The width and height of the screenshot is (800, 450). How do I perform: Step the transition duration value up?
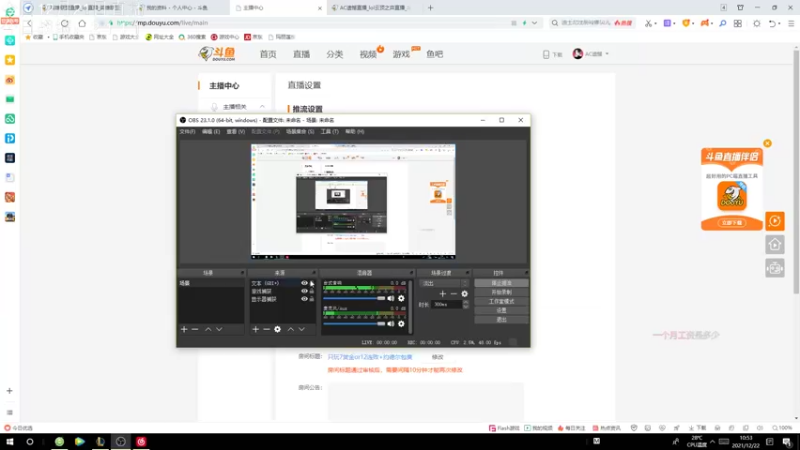click(x=465, y=302)
